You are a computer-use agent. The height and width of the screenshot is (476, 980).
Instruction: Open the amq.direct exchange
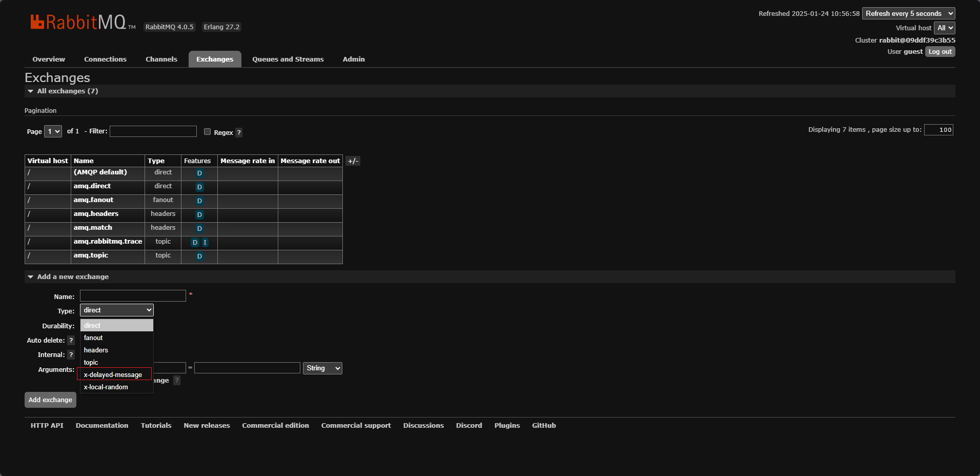(x=92, y=186)
